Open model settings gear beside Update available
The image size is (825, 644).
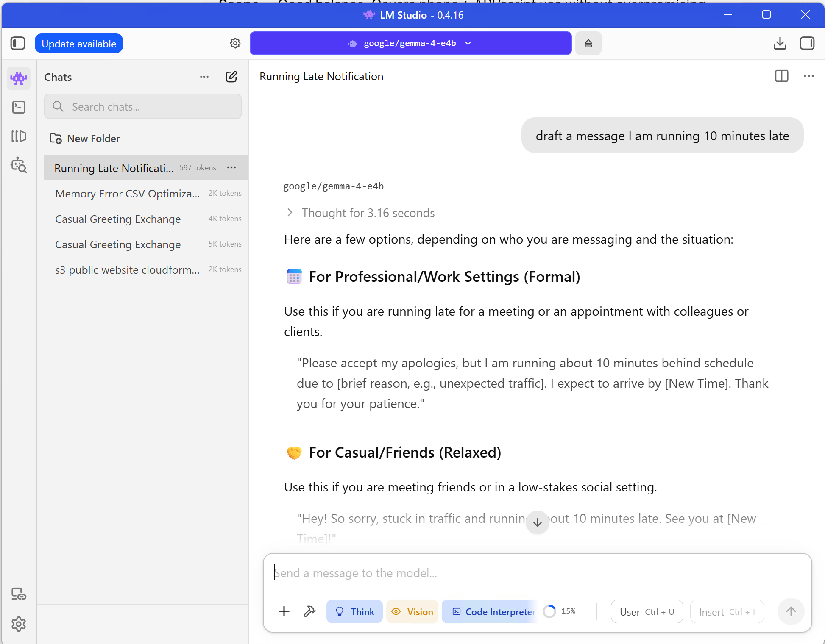pos(235,43)
